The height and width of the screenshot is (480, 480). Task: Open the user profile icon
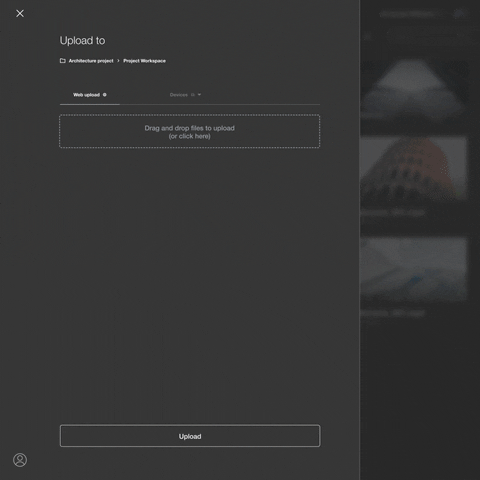[x=20, y=460]
